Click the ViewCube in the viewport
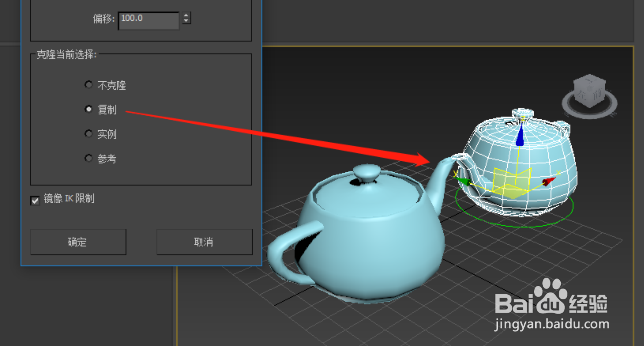Image resolution: width=644 pixels, height=346 pixels. [590, 91]
